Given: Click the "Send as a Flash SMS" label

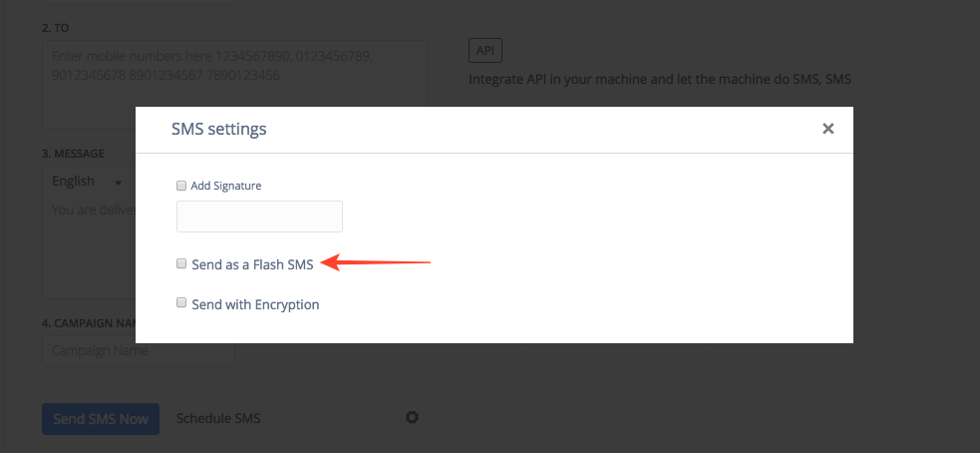Looking at the screenshot, I should 252,264.
